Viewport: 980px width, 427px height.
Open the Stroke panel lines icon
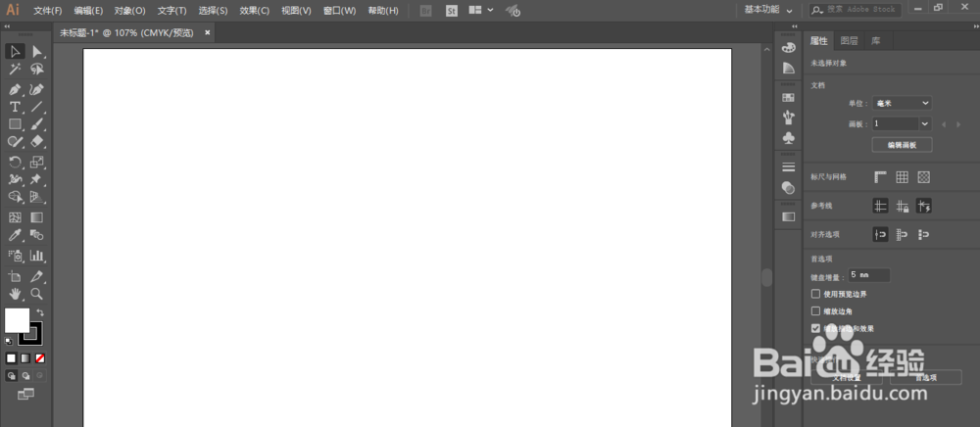click(x=789, y=167)
